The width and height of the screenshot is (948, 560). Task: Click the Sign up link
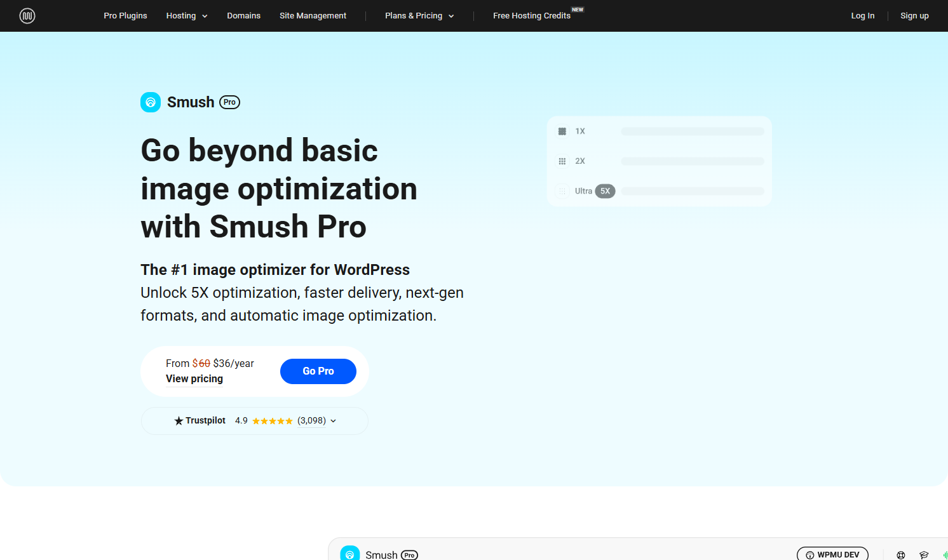tap(914, 16)
